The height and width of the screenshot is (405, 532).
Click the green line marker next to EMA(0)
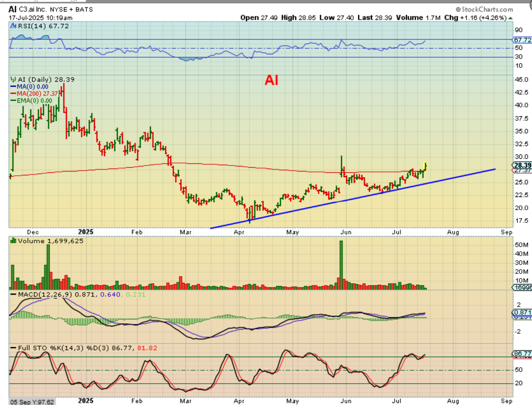[x=14, y=101]
